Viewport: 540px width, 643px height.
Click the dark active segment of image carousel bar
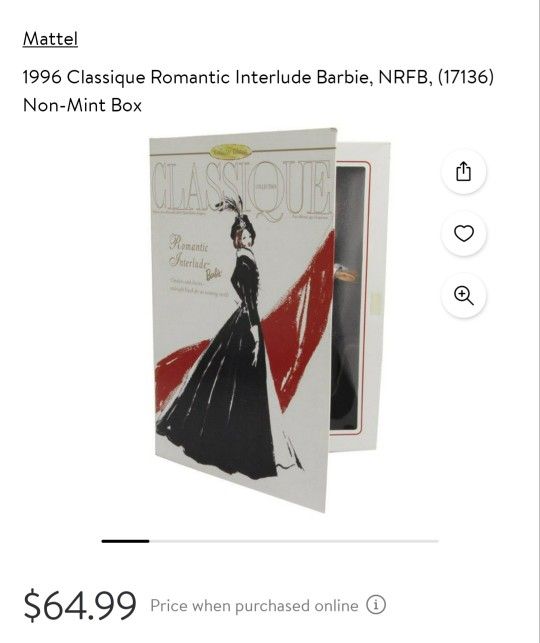point(125,541)
